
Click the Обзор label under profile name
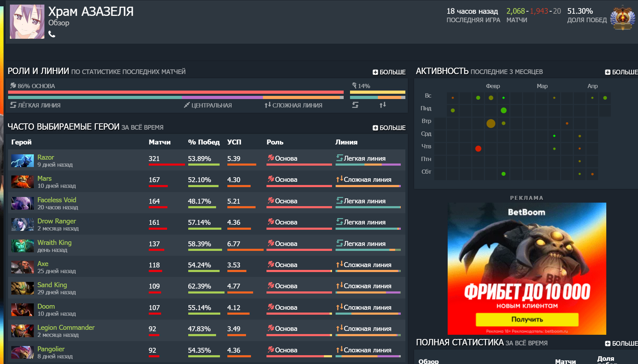coord(59,23)
